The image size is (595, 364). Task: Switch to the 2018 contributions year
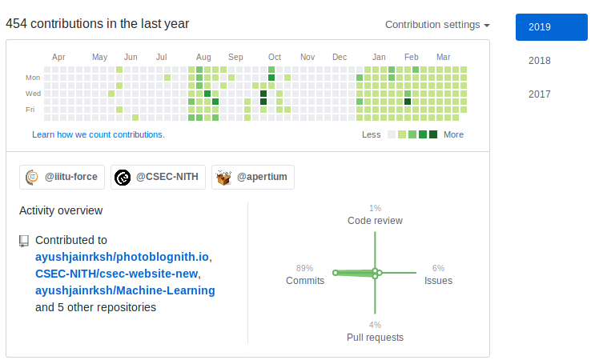click(539, 61)
